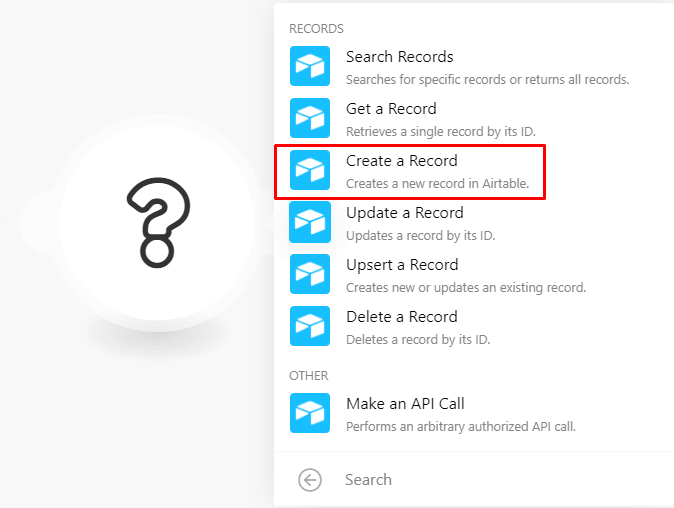Select Create a Record from the list
The image size is (674, 508).
pyautogui.click(x=411, y=172)
